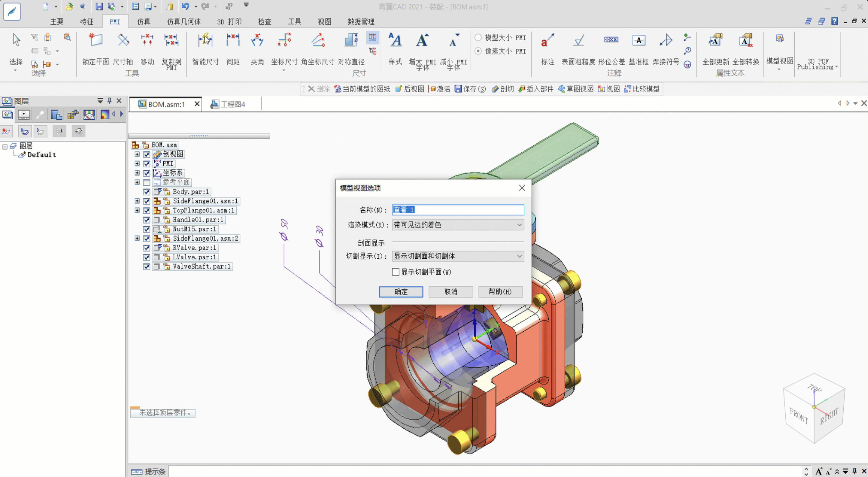Screen dimensions: 868x477
Task: Choose the 尺寸轴 dimension axis tool
Action: [x=123, y=49]
